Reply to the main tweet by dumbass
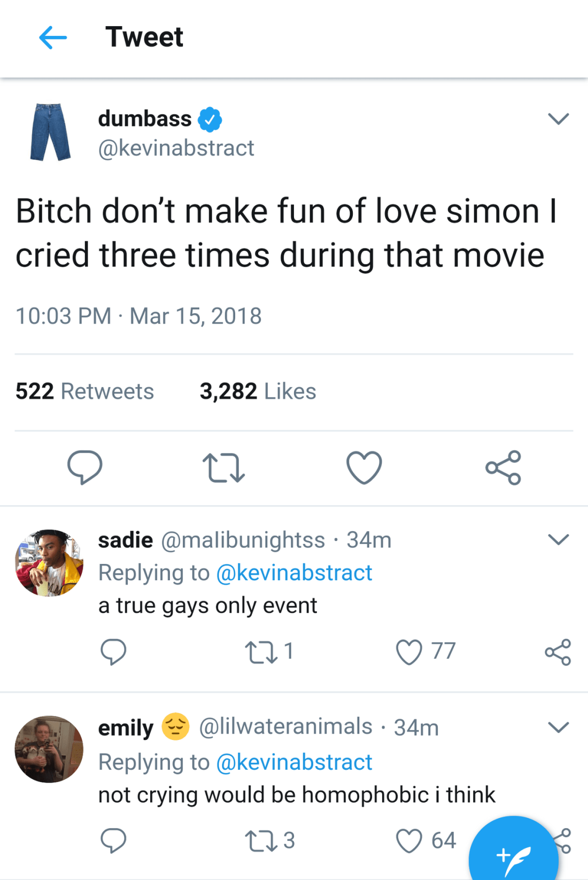Viewport: 588px width, 880px height. 84,467
